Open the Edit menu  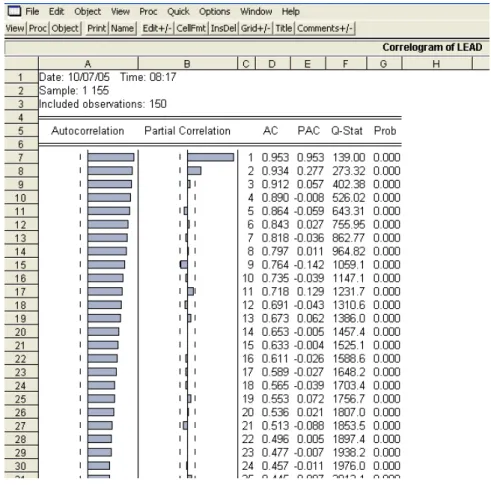click(x=56, y=12)
